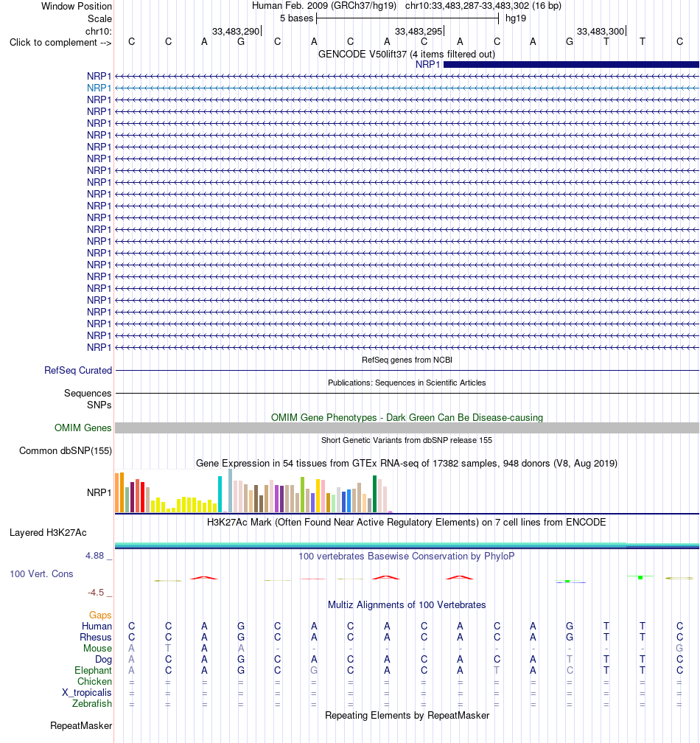
Task: Click the '5 bases' scale bar label
Action: (296, 18)
